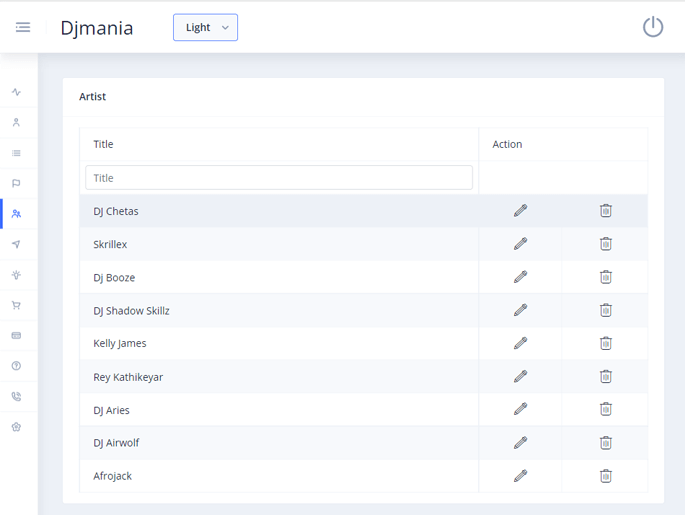
Task: Delete the Skrillex artist
Action: [x=605, y=244]
